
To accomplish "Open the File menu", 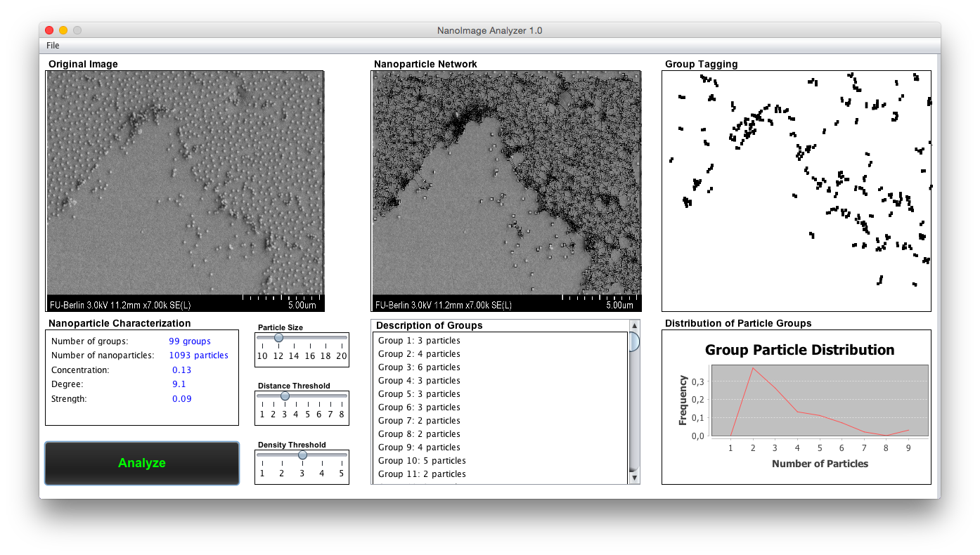I will pos(53,46).
